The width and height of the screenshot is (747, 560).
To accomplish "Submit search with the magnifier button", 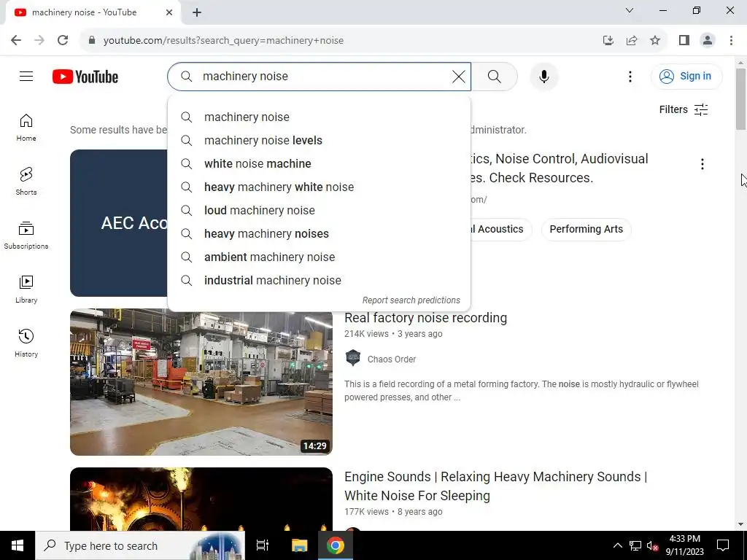I will coord(495,76).
